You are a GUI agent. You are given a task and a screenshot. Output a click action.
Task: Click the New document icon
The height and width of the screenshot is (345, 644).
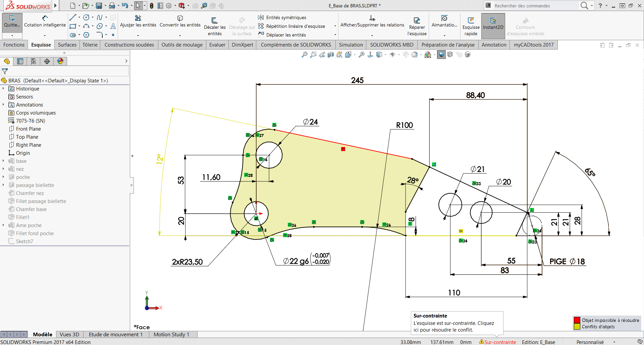(x=72, y=6)
